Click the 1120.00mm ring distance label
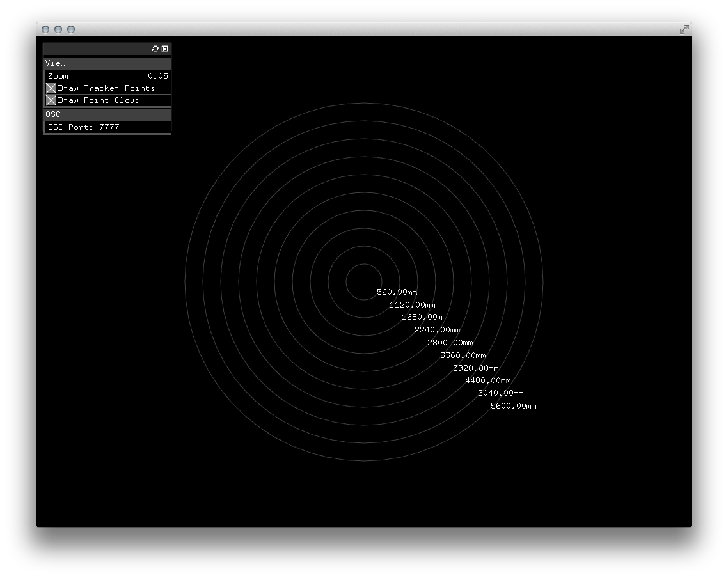Image resolution: width=728 pixels, height=578 pixels. tap(412, 305)
